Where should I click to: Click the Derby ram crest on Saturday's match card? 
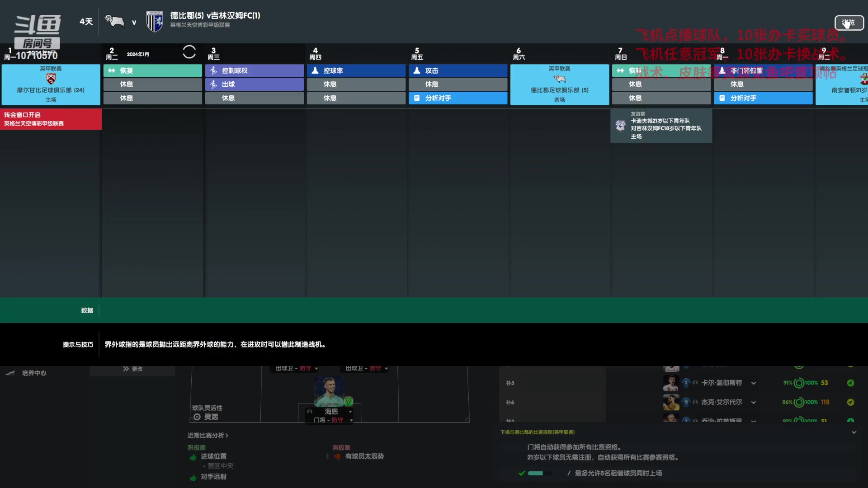point(560,79)
